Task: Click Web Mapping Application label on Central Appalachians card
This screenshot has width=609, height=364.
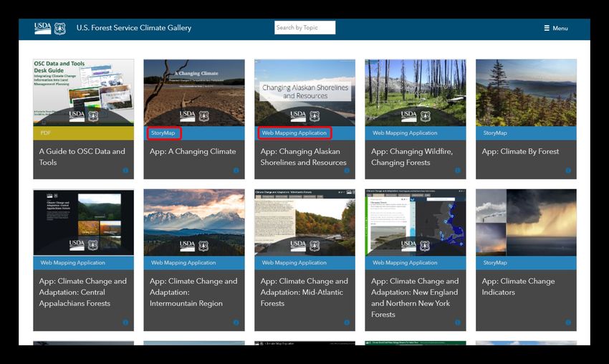Action: (72, 262)
